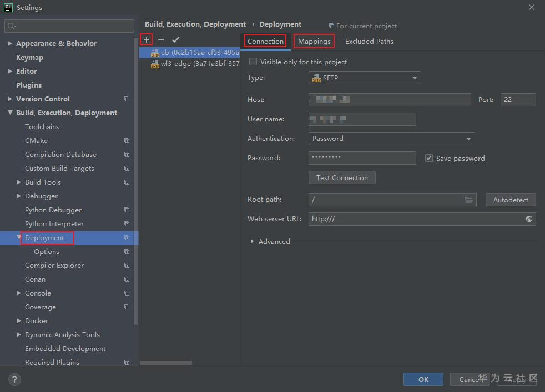Switch to the Mappings tab

tap(314, 42)
